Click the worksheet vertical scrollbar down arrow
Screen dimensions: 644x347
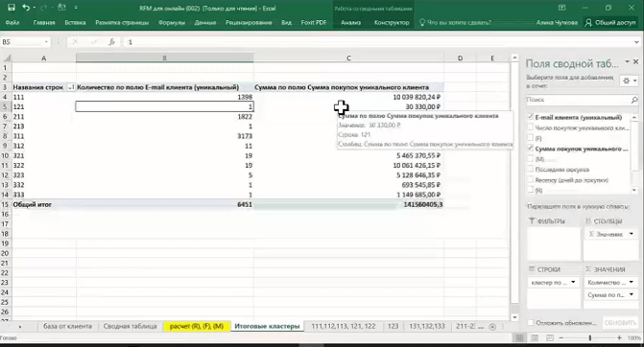[514, 317]
